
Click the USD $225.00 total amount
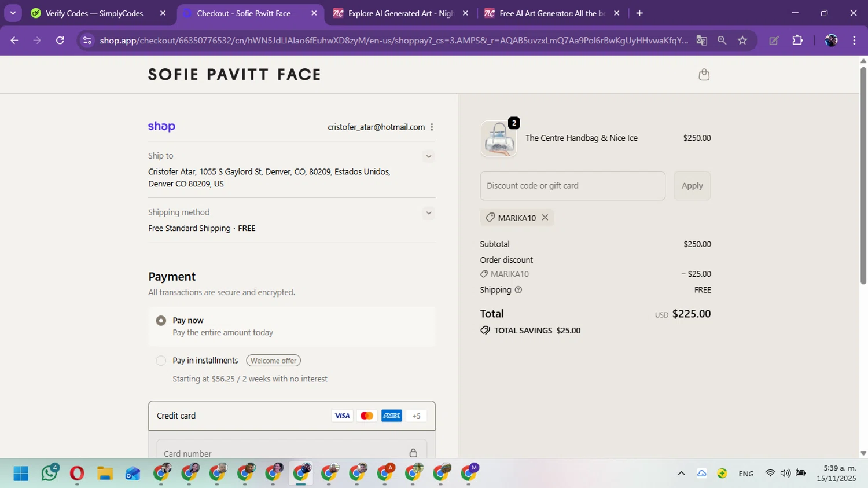[683, 314]
